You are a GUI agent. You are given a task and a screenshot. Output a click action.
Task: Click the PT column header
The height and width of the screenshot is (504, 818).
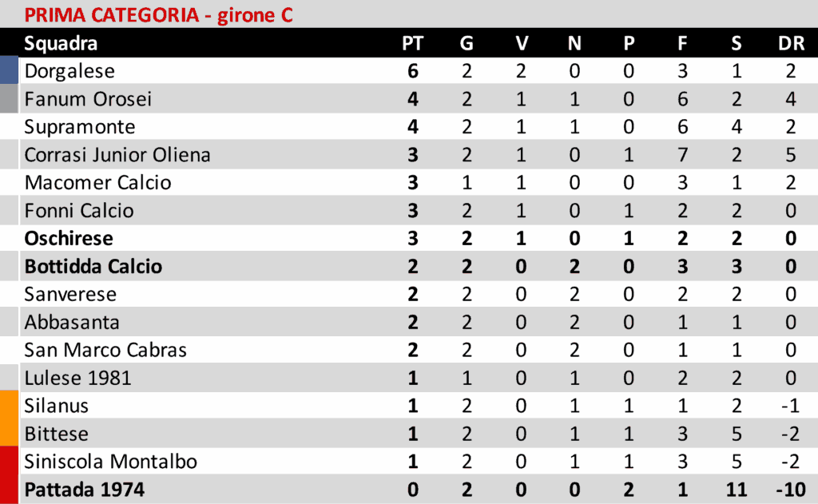[412, 43]
